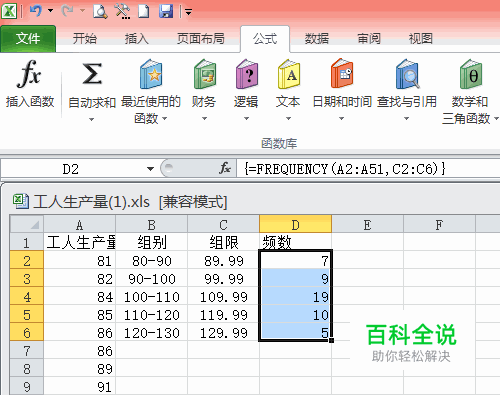The image size is (500, 395).
Task: Click the 组别 header cell
Action: pyautogui.click(x=152, y=242)
